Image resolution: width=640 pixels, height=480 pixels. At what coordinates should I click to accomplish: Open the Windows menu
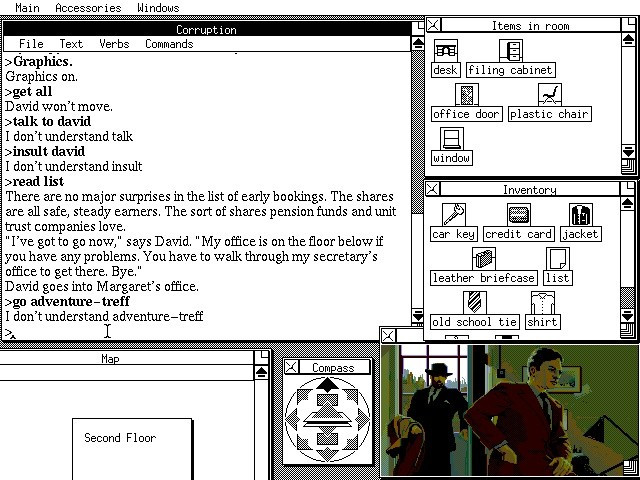tap(158, 7)
